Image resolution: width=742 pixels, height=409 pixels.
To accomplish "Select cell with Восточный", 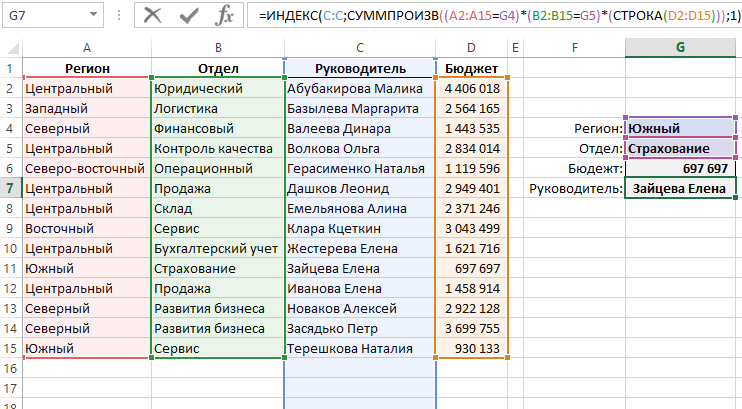I will tap(87, 229).
